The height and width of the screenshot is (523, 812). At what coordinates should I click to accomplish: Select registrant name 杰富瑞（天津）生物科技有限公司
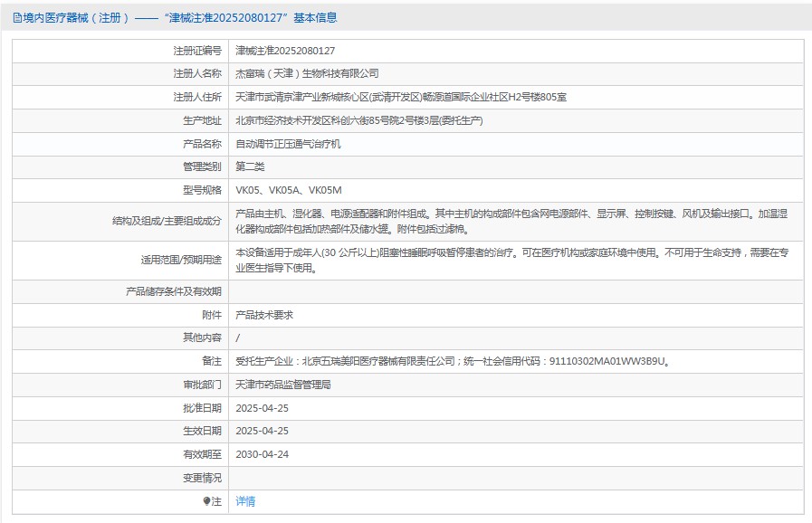(x=307, y=73)
